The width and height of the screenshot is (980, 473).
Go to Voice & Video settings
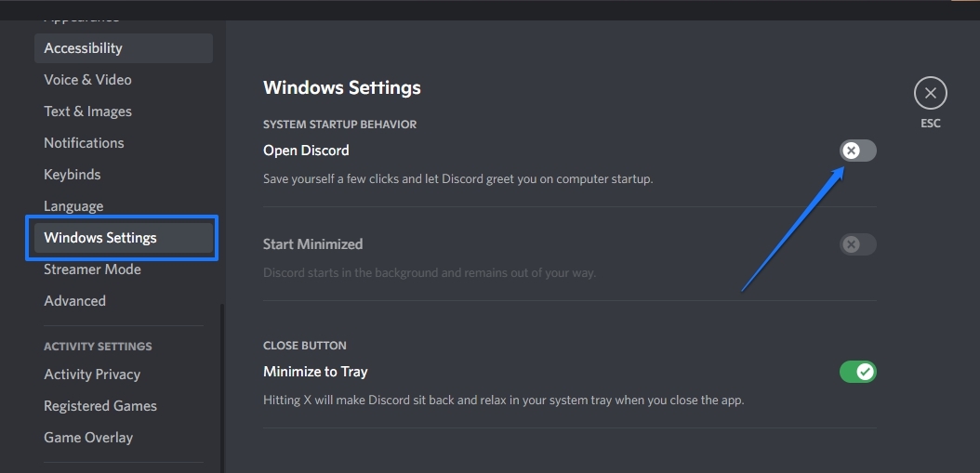click(x=87, y=80)
